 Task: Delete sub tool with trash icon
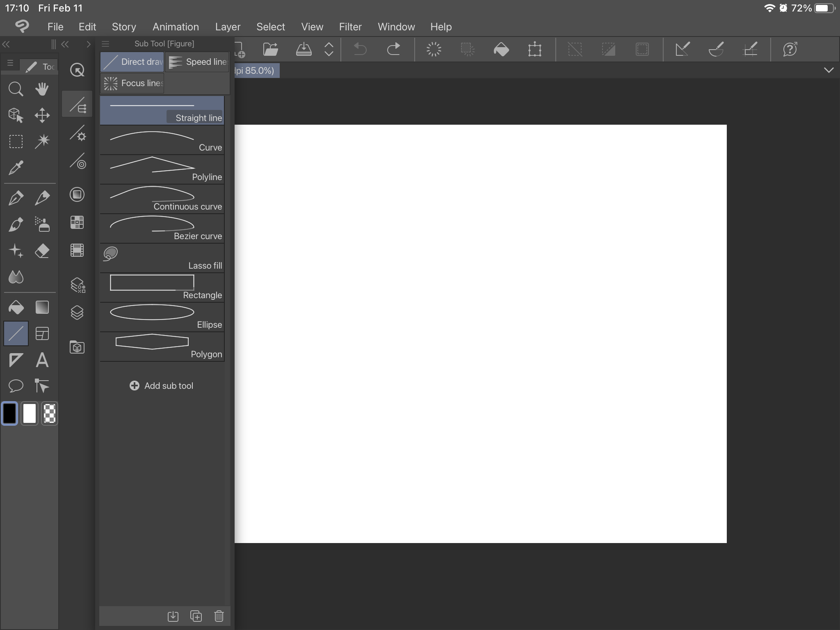[x=219, y=616]
